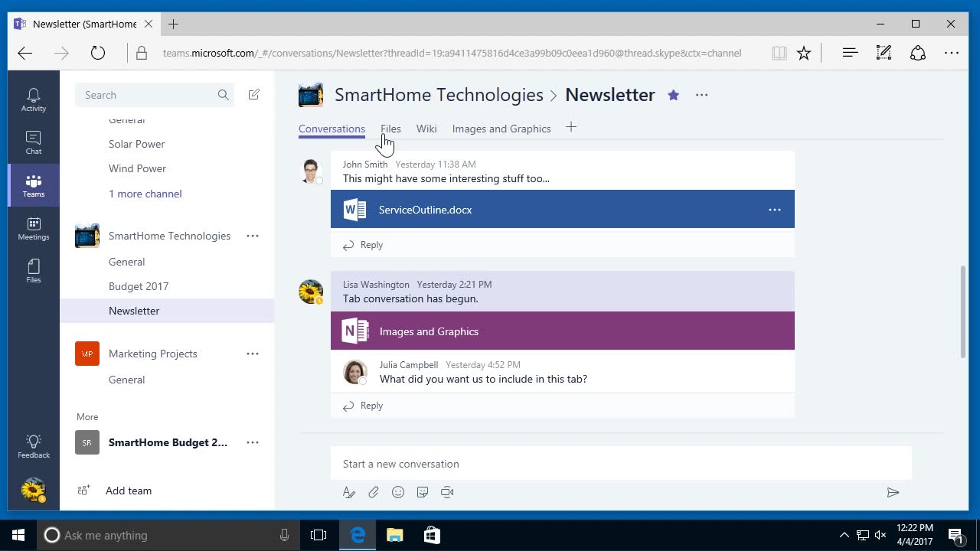Open the Activity bell icon
The width and height of the screenshot is (980, 551).
pos(34,99)
